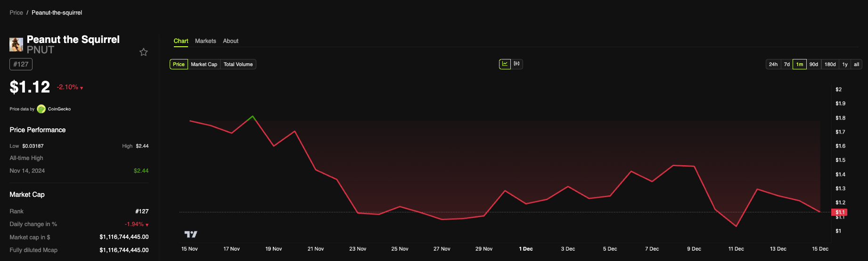The image size is (868, 261).
Task: Click the green $2.44 all-time high value
Action: click(x=141, y=171)
